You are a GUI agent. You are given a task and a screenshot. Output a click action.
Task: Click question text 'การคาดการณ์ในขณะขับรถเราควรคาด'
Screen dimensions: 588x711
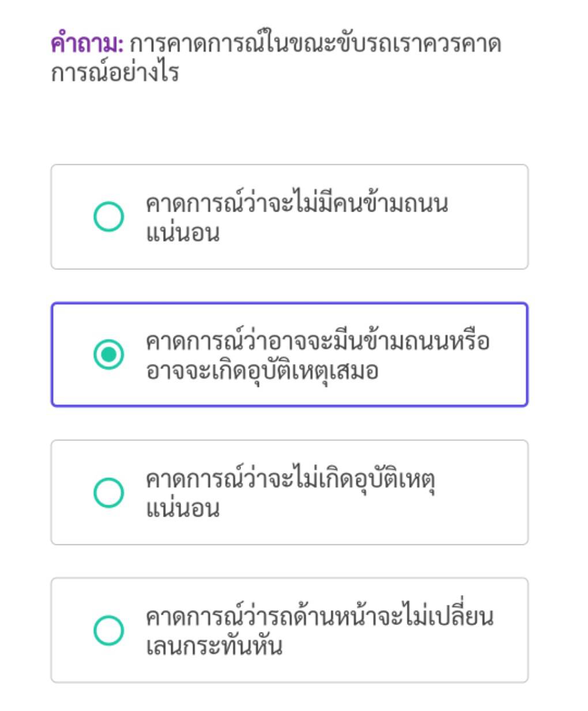316,44
